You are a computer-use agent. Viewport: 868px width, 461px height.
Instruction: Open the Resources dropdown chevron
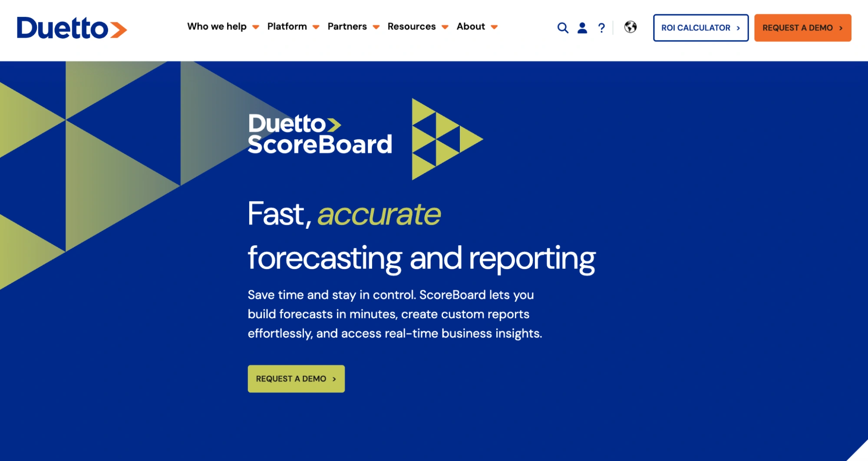445,27
